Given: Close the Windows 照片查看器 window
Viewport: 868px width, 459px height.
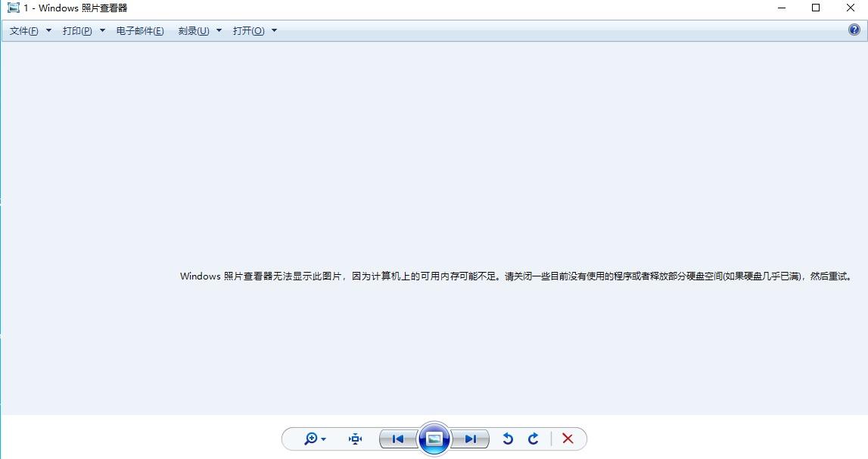Looking at the screenshot, I should [x=851, y=8].
